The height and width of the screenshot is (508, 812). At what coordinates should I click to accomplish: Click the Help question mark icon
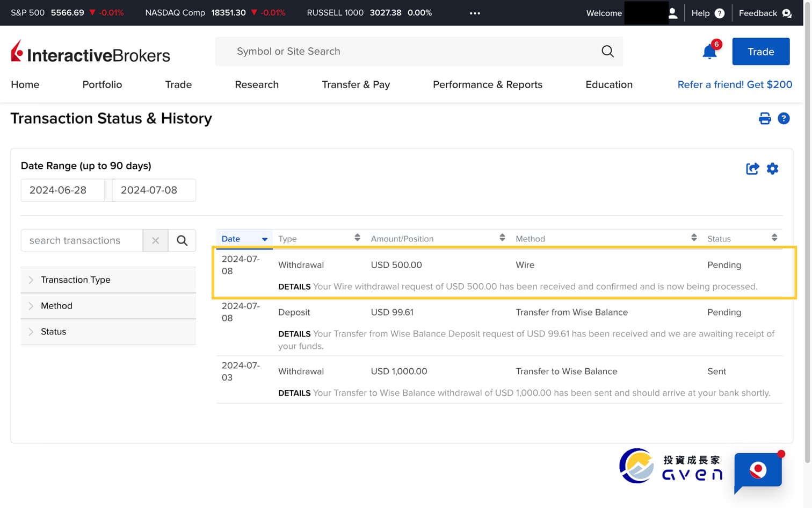point(720,13)
